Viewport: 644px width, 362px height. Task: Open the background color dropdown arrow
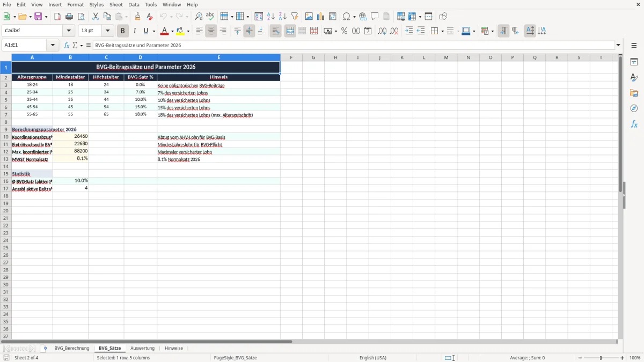click(188, 31)
